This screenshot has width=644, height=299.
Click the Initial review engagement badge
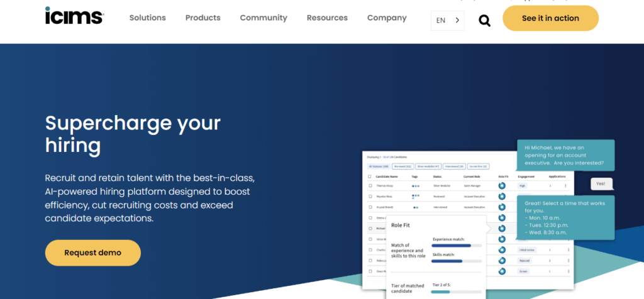pyautogui.click(x=527, y=250)
